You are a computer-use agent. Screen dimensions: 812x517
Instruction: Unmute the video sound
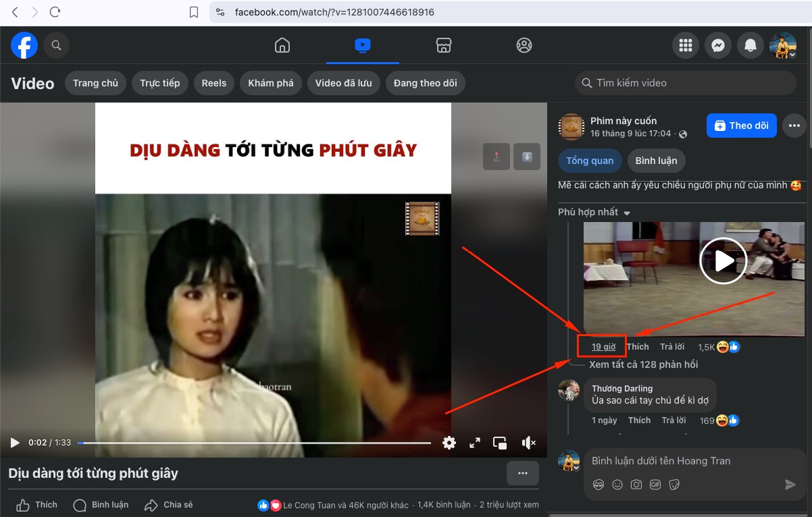(x=529, y=443)
